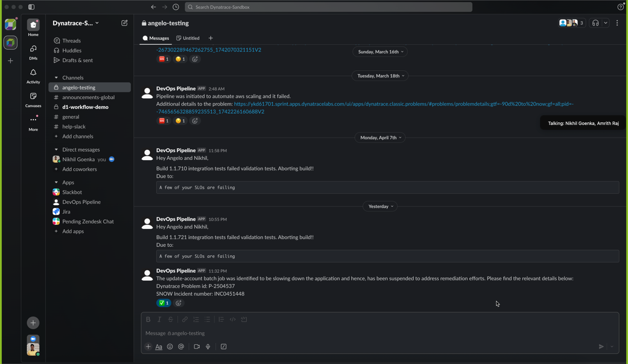Click the record video clip icon
The width and height of the screenshot is (628, 364).
coord(197,347)
